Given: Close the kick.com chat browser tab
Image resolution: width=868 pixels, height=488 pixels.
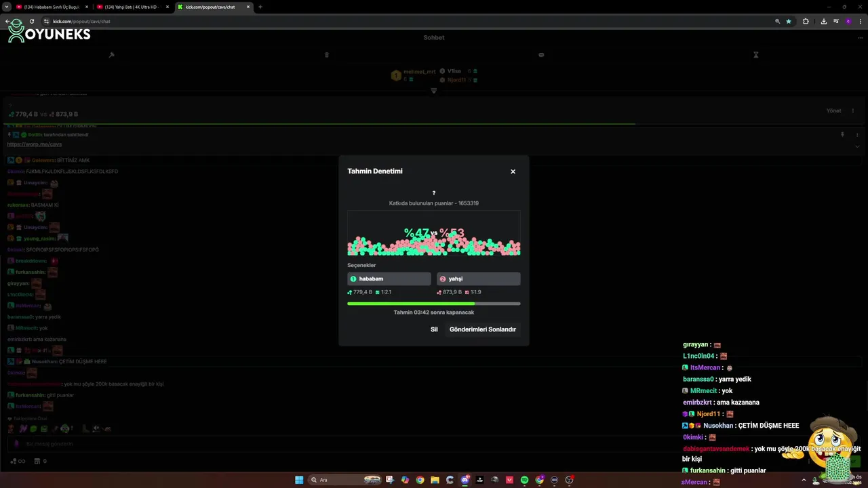Looking at the screenshot, I should coord(248,7).
